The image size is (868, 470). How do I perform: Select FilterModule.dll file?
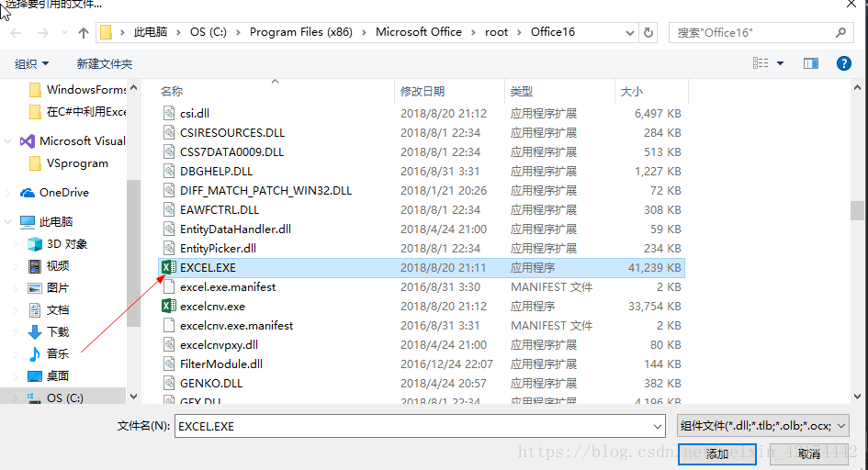pos(422,364)
